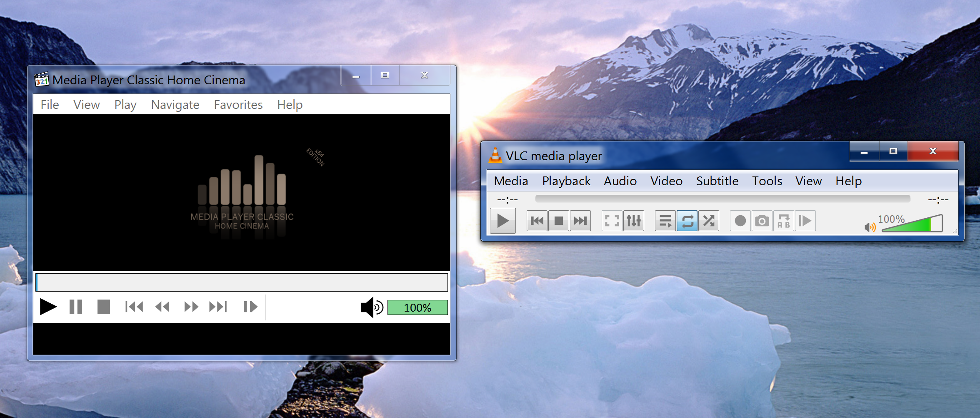Click the frame-step icon in Media Player Classic
The image size is (980, 418).
click(x=250, y=307)
